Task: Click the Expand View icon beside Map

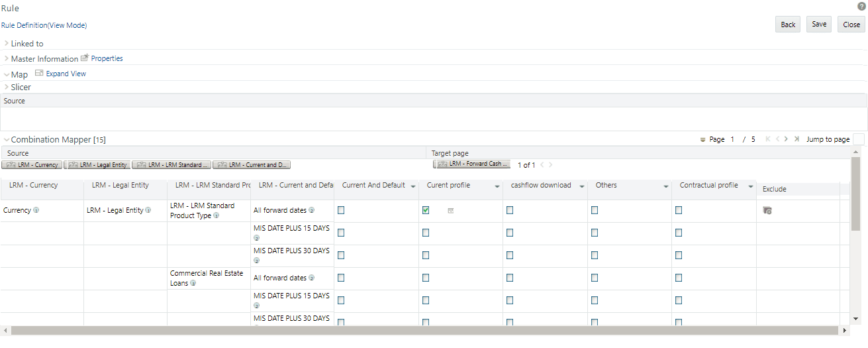Action: (x=39, y=74)
